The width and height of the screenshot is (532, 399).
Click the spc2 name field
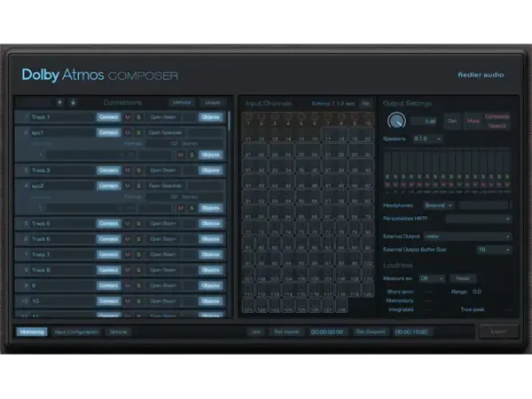62,186
